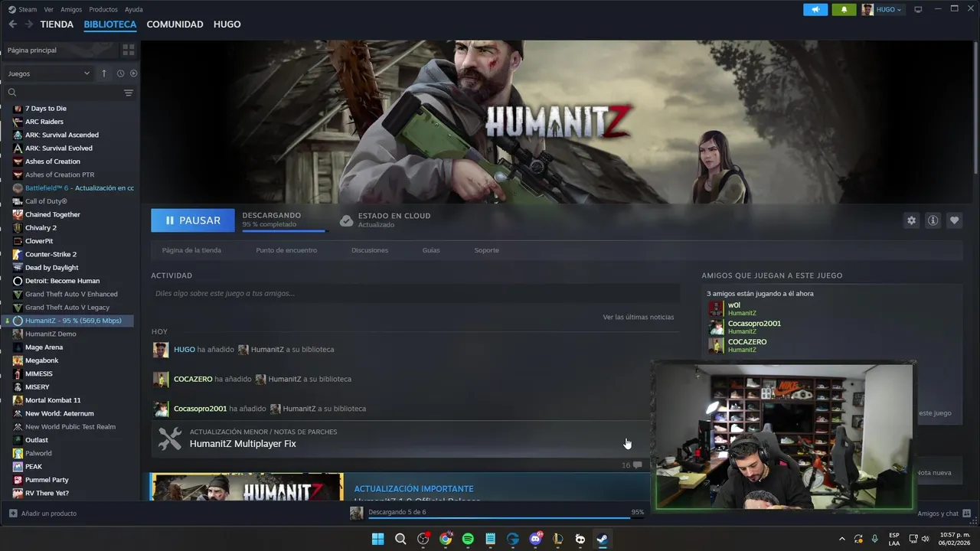Image resolution: width=980 pixels, height=551 pixels.
Task: Open HumanitZ Multiplayer Fix news
Action: coord(243,444)
